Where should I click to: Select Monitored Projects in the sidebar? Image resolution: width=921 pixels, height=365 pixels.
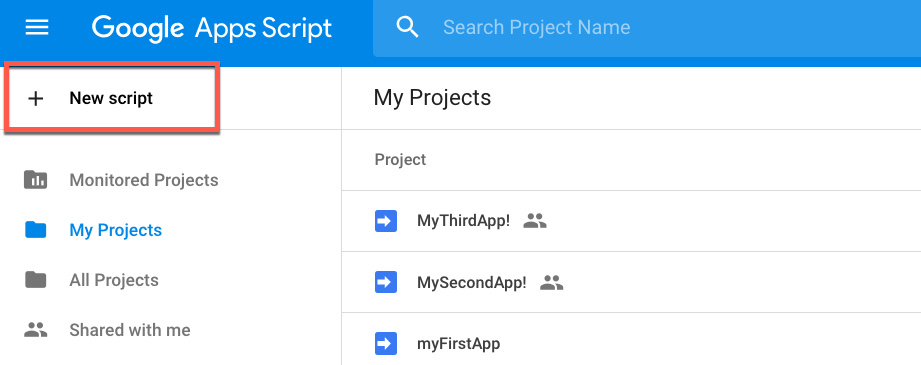coord(144,180)
